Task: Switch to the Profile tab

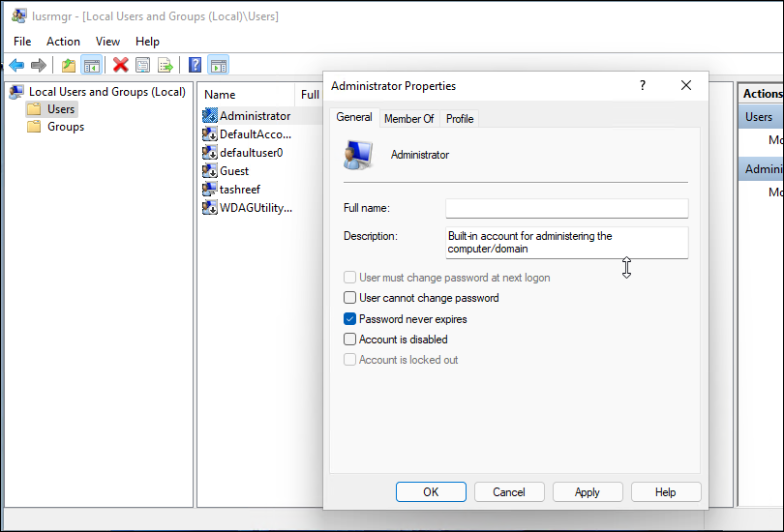Action: pyautogui.click(x=460, y=119)
